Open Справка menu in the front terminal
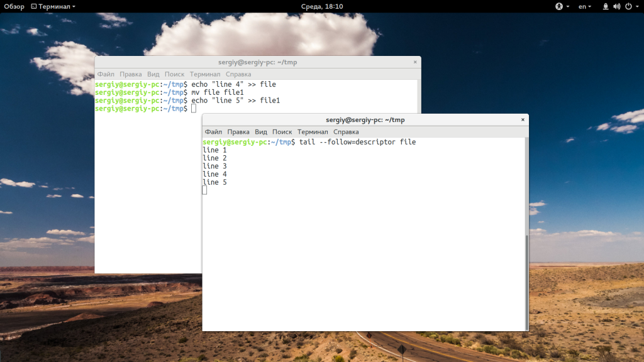The width and height of the screenshot is (644, 362). tap(346, 132)
